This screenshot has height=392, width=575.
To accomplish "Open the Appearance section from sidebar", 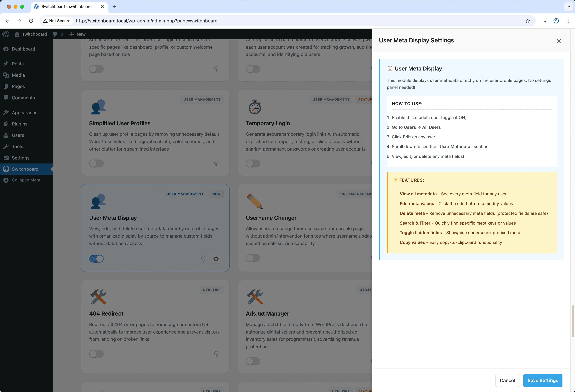I will (24, 113).
